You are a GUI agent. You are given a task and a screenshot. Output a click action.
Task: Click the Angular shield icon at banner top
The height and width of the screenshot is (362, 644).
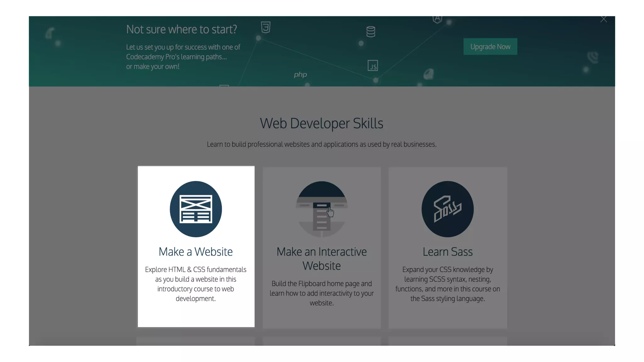point(437,19)
